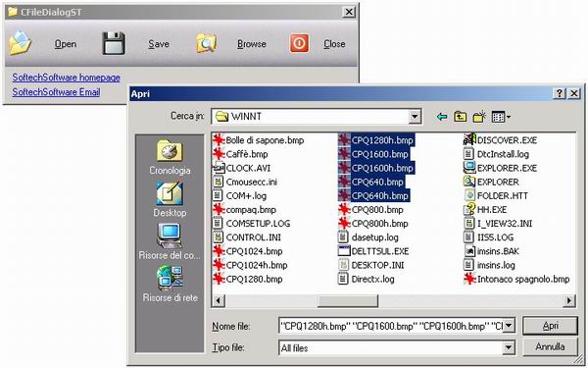The height and width of the screenshot is (368, 588).
Task: Open Cronologia in the places bar
Action: click(x=170, y=157)
